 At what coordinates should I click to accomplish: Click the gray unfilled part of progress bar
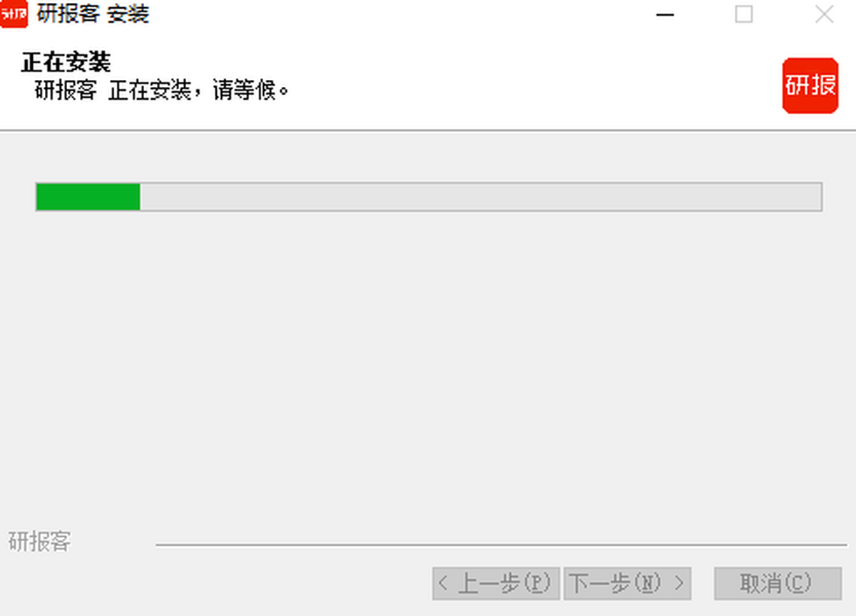point(480,197)
